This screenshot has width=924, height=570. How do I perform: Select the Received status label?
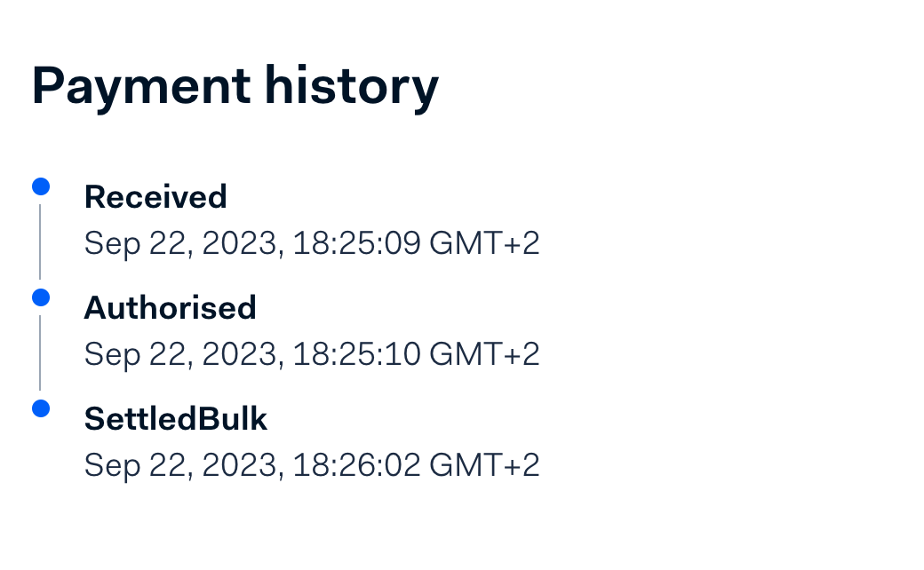point(155,197)
